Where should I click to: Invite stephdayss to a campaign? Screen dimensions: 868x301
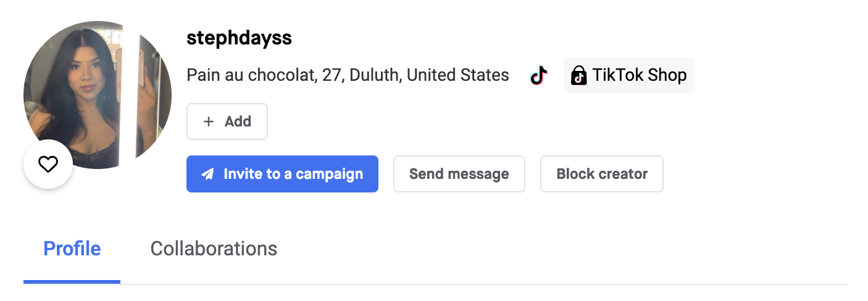click(282, 174)
